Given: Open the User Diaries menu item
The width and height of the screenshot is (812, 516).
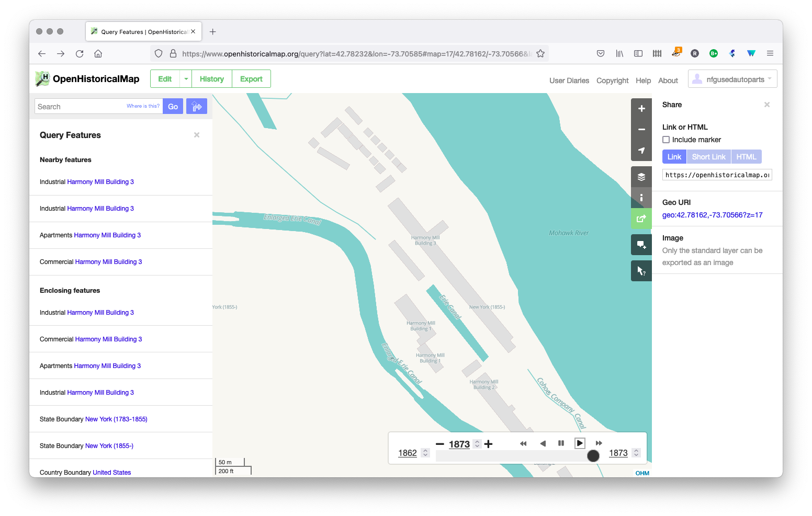Looking at the screenshot, I should coord(569,80).
